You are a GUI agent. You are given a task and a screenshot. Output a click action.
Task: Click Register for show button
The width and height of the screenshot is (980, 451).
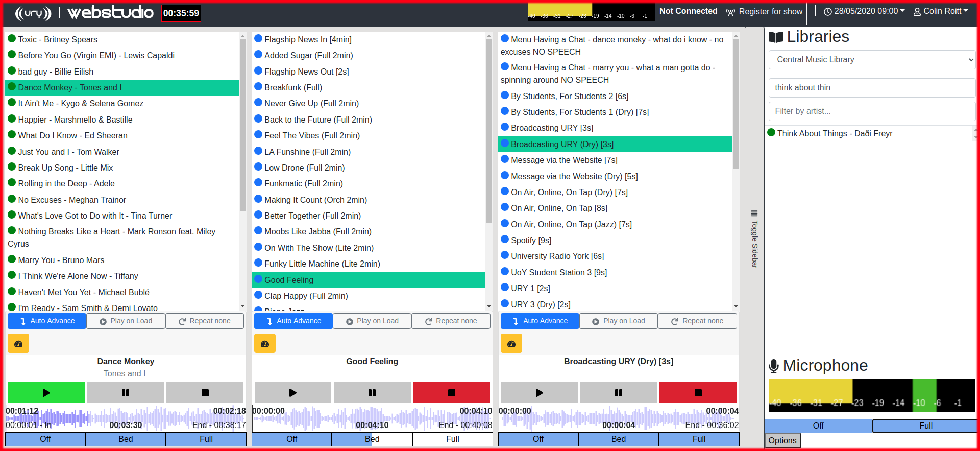(764, 12)
